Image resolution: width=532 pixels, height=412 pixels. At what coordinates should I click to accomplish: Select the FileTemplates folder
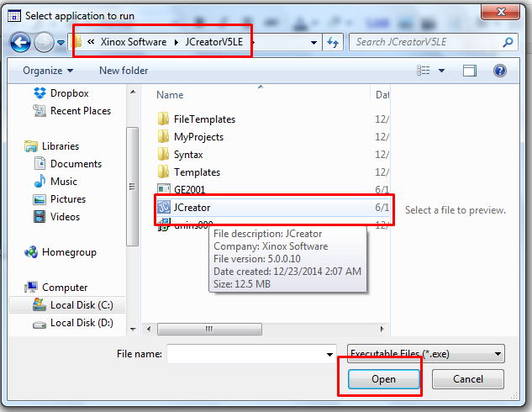204,119
